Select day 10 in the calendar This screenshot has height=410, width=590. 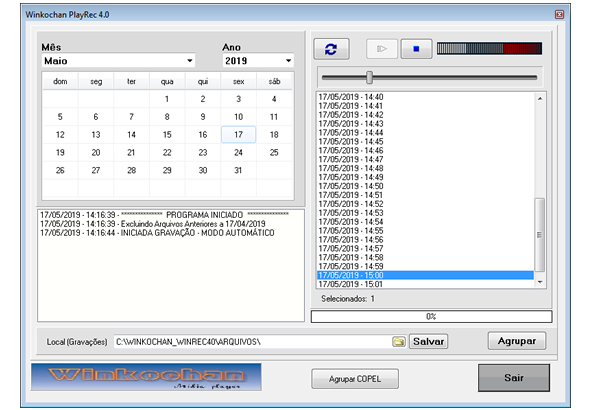[239, 117]
